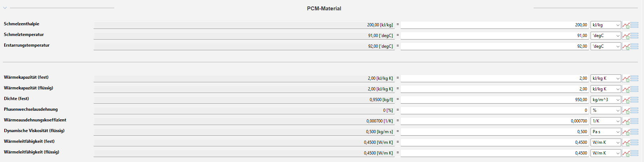This screenshot has height=162, width=644.
Task: Click the Schmelzenthalpie value input field
Action: tap(494, 25)
